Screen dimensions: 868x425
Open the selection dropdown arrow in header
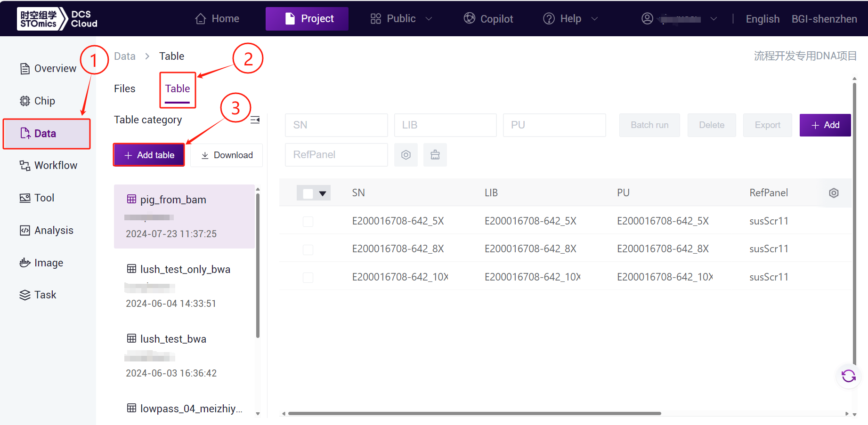click(323, 193)
